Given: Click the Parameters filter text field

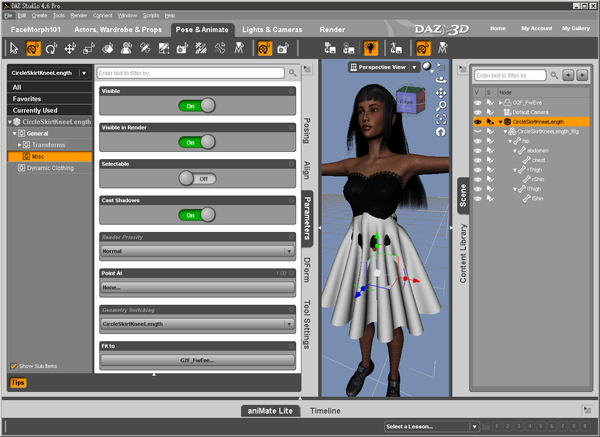Looking at the screenshot, I should 191,73.
